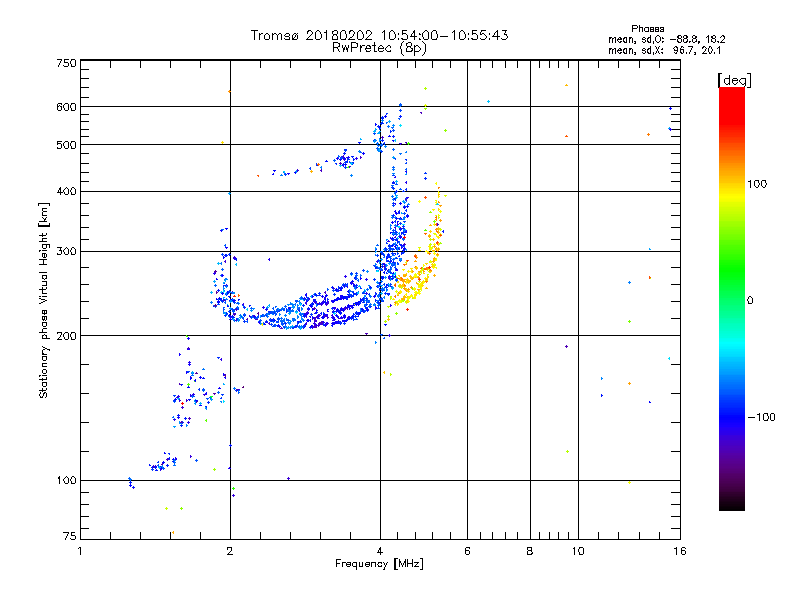Image resolution: width=800 pixels, height=600 pixels.
Task: Click the 'Phases' header text
Action: point(647,29)
